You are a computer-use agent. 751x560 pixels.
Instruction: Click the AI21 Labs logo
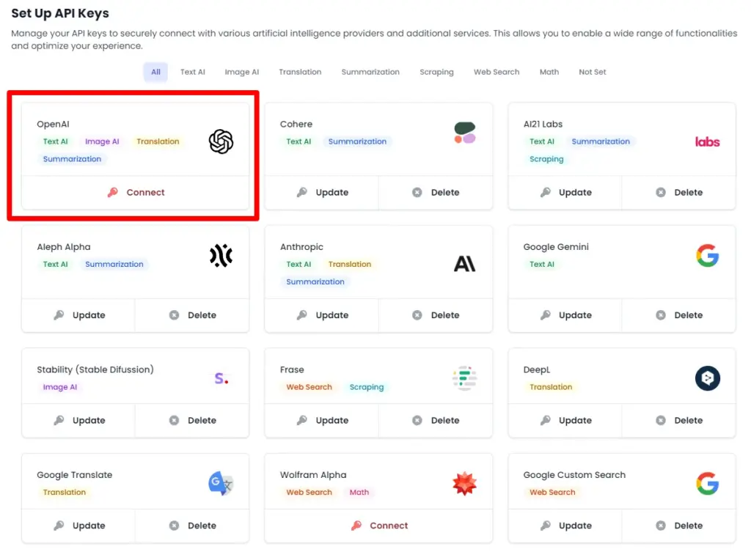[707, 141]
